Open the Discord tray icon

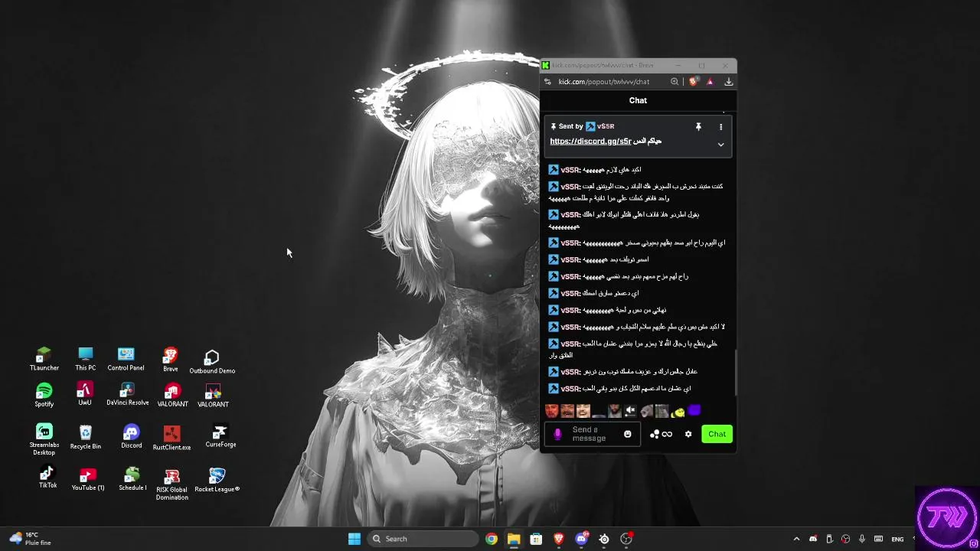tap(813, 539)
